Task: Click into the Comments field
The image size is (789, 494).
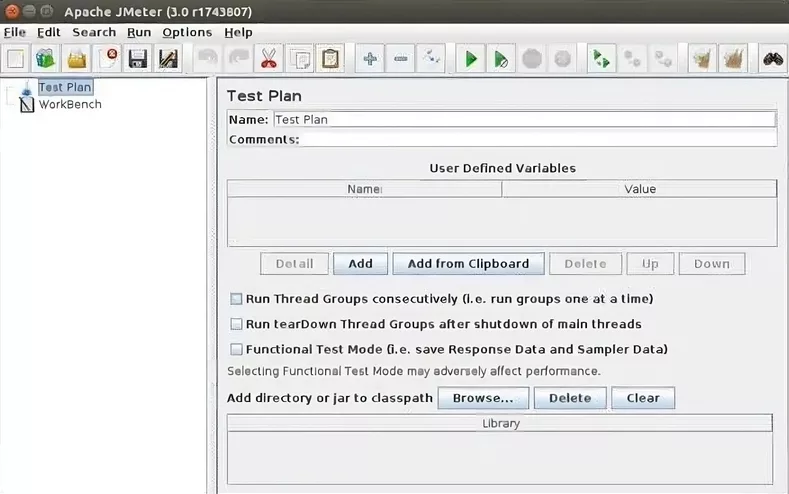Action: (x=538, y=140)
